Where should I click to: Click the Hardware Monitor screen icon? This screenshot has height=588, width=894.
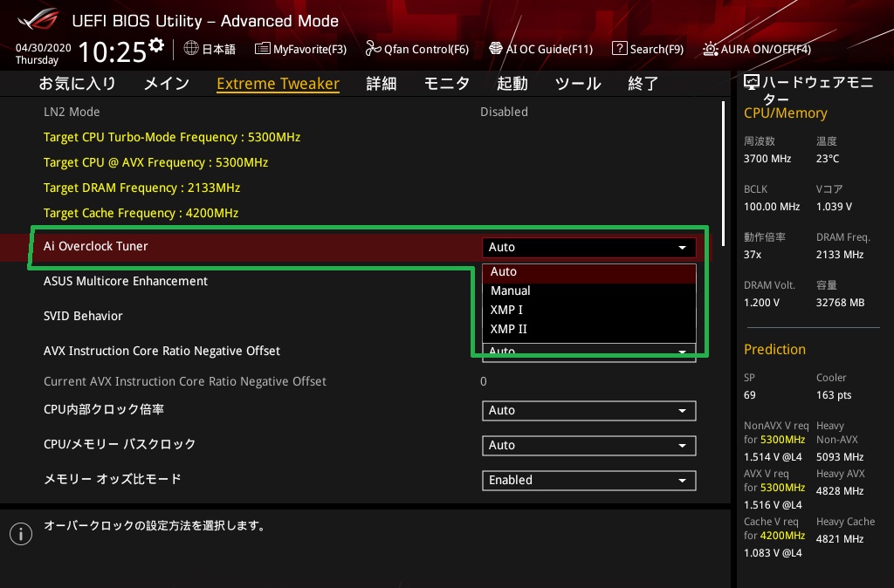(752, 83)
